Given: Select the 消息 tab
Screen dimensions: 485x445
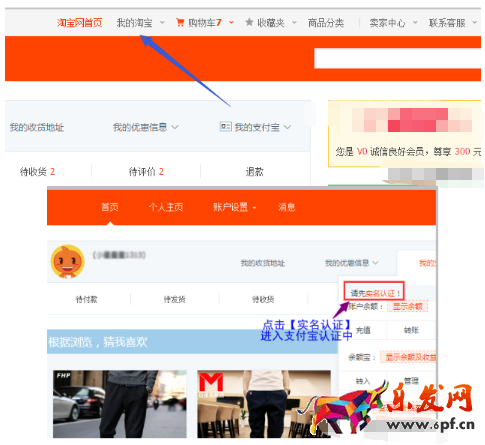Looking at the screenshot, I should click(287, 207).
